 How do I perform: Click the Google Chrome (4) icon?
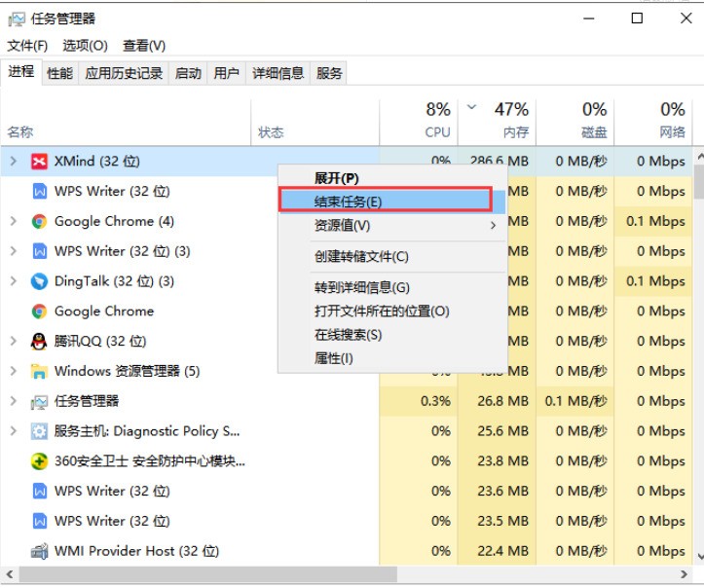point(39,222)
